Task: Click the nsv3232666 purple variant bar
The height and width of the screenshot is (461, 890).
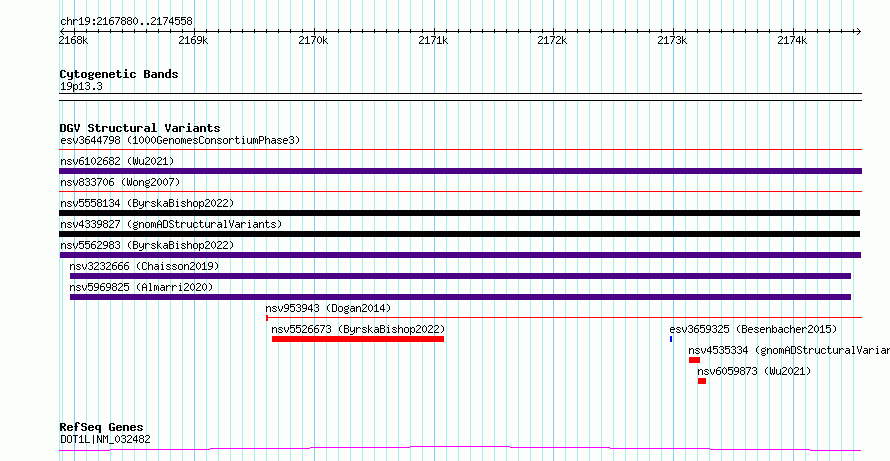Action: [460, 276]
